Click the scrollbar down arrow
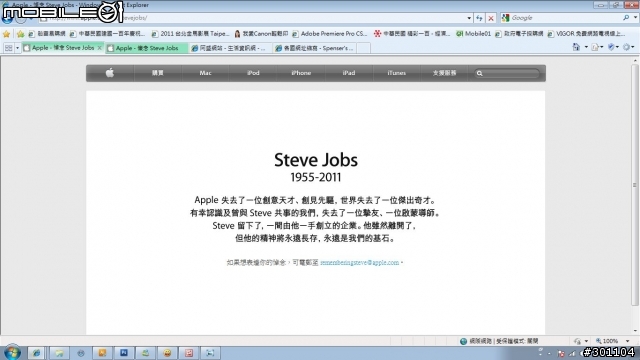 click(635, 331)
